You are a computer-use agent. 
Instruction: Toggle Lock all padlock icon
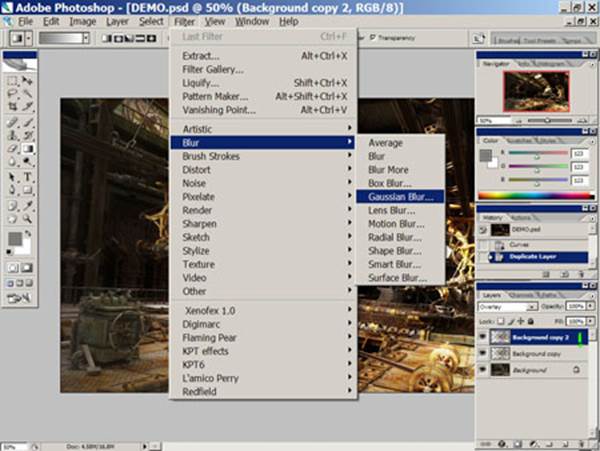[530, 321]
